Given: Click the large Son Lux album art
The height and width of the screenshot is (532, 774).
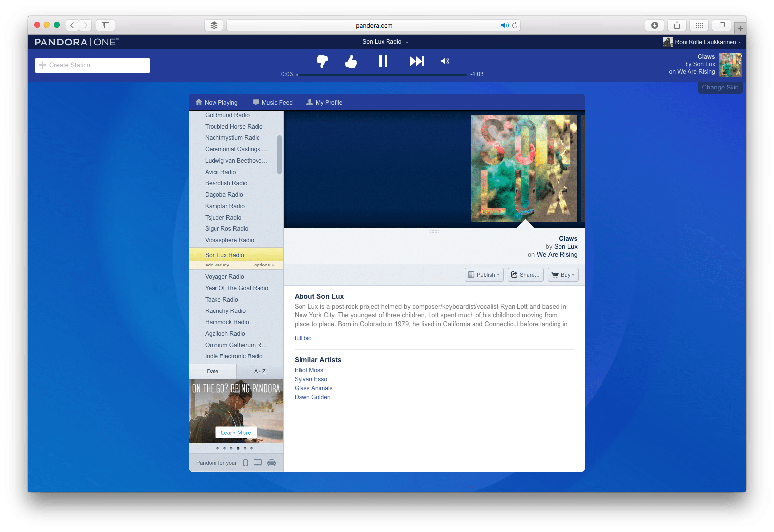Looking at the screenshot, I should [x=524, y=168].
